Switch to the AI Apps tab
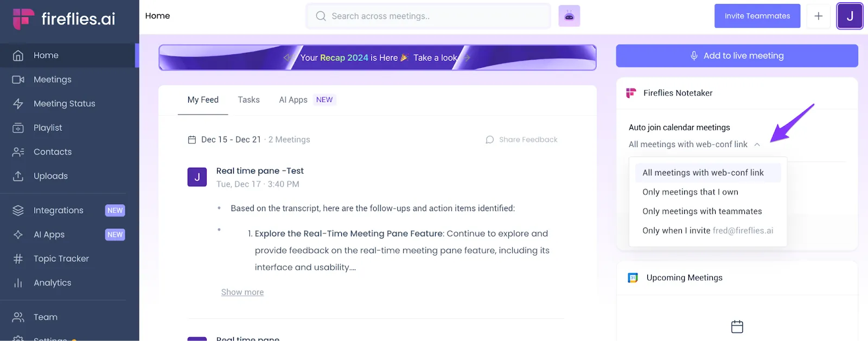Viewport: 868px width, 341px height. [307, 100]
